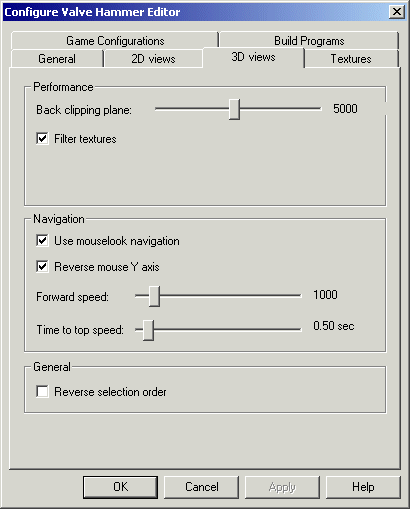
Task: Enable Reverse selection order checkbox
Action: [42, 391]
